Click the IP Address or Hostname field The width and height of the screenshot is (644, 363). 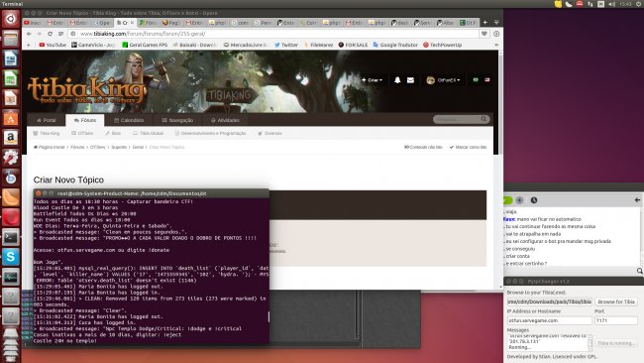(x=549, y=320)
